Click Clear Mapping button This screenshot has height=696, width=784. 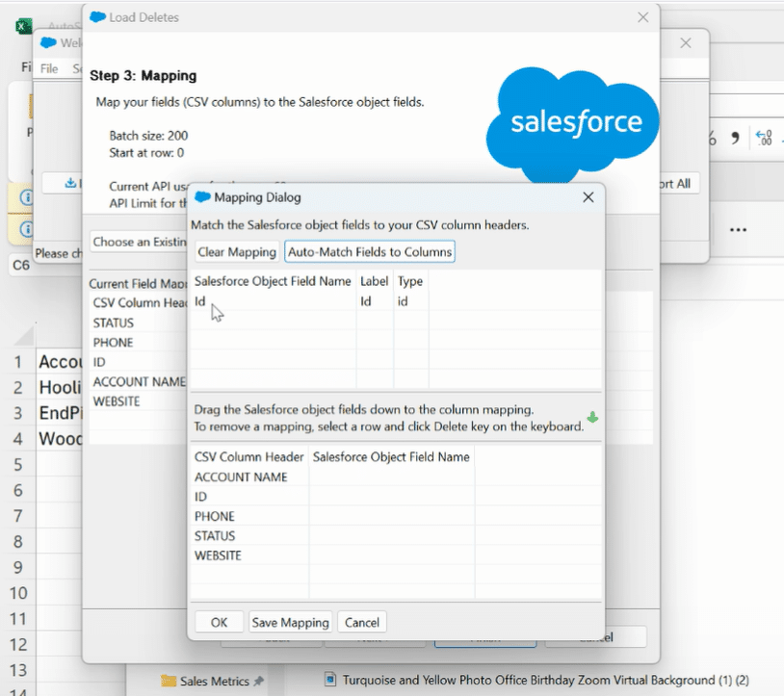coord(236,252)
